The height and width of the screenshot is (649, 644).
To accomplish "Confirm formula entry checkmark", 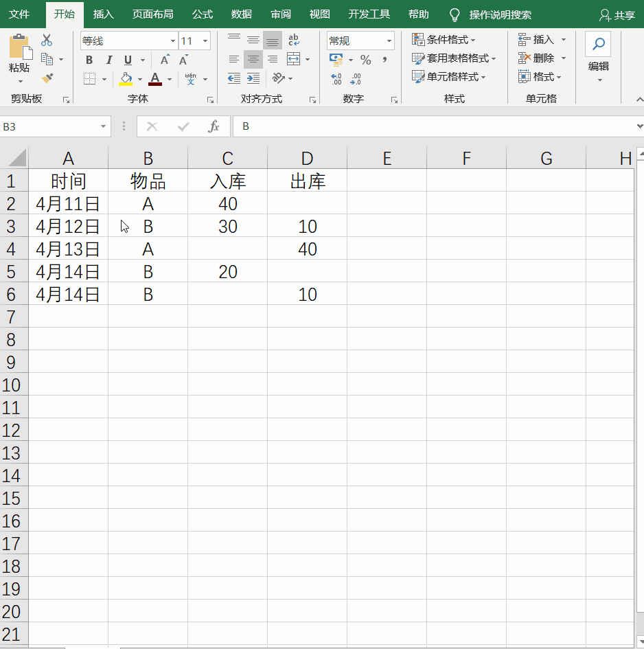I will 183,126.
